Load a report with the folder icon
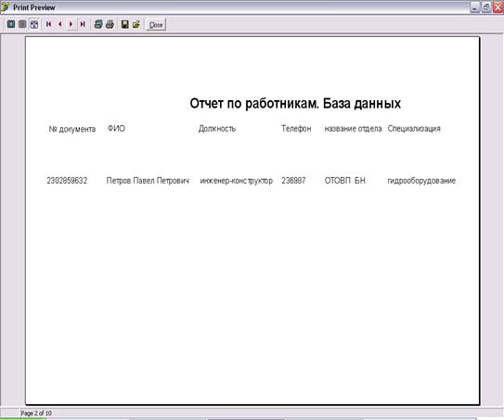The width and height of the screenshot is (504, 420). [x=136, y=24]
